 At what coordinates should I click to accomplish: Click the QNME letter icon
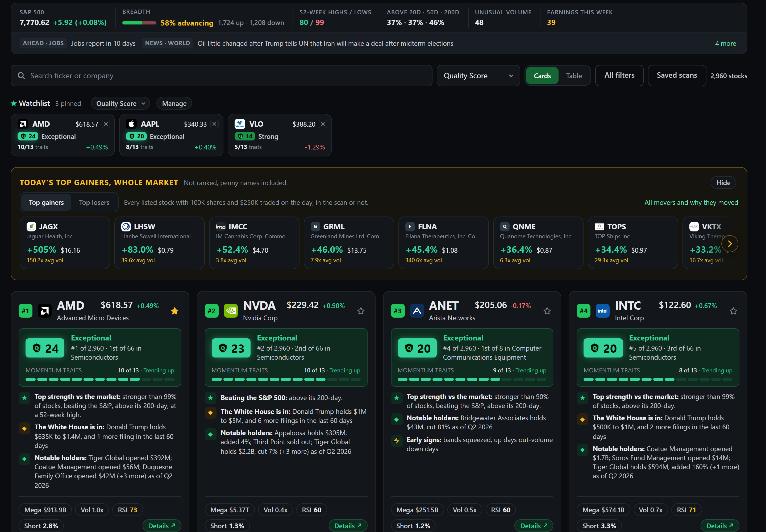[505, 227]
